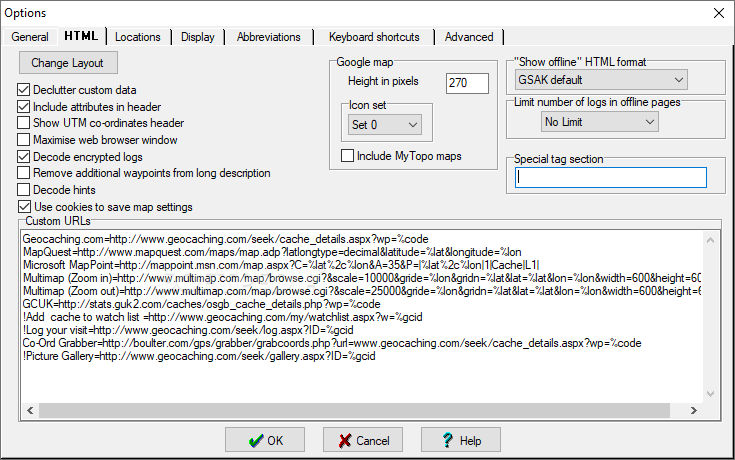Image resolution: width=735 pixels, height=460 pixels.
Task: Click the vertical scrollbar down arrow
Action: (x=711, y=394)
